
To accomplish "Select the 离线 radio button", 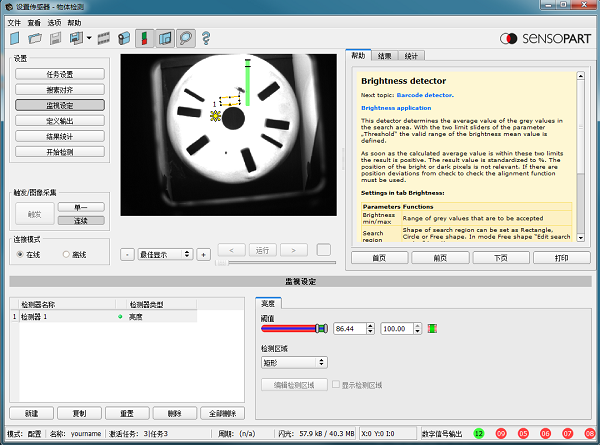I will [67, 255].
